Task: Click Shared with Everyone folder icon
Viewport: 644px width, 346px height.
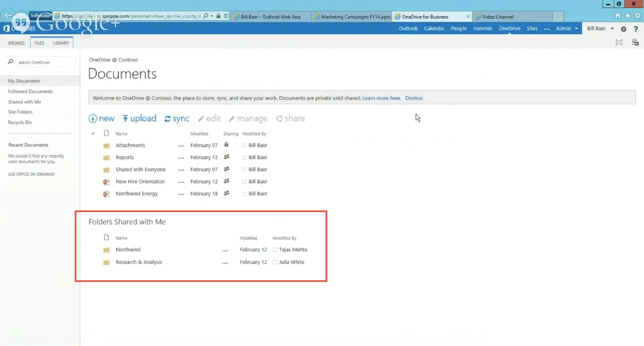Action: [106, 170]
